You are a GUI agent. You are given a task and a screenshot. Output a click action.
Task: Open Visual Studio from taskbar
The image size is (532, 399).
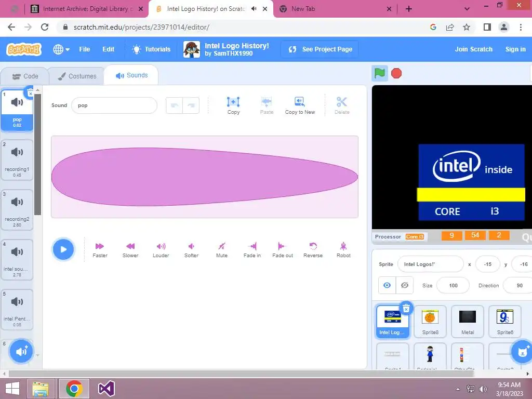(106, 389)
